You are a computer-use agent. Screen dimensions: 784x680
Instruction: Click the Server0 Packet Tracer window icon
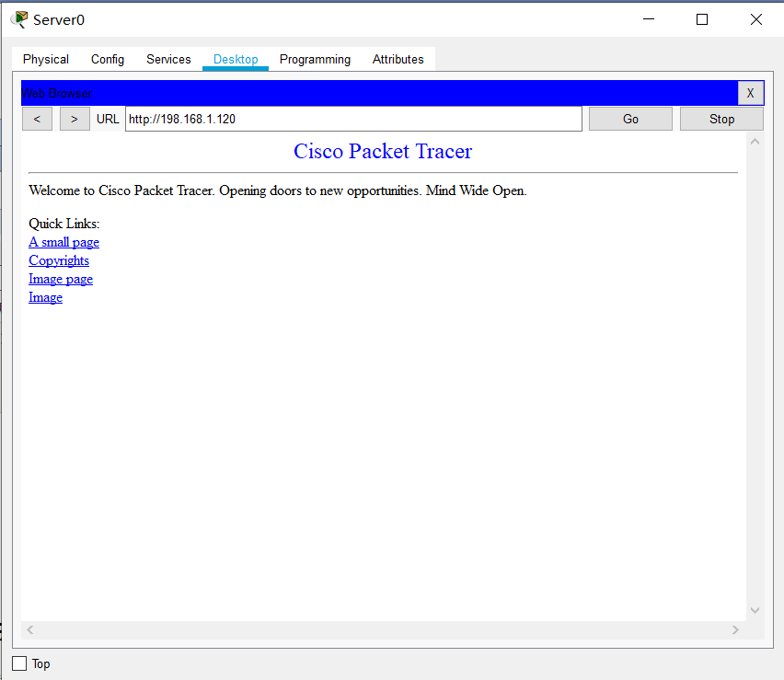[x=19, y=19]
